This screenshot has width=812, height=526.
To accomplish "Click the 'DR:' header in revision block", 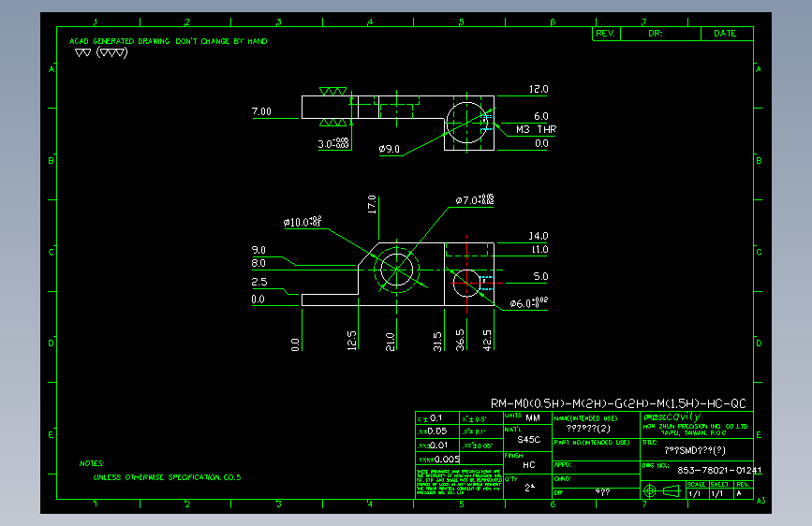I will pos(656,33).
